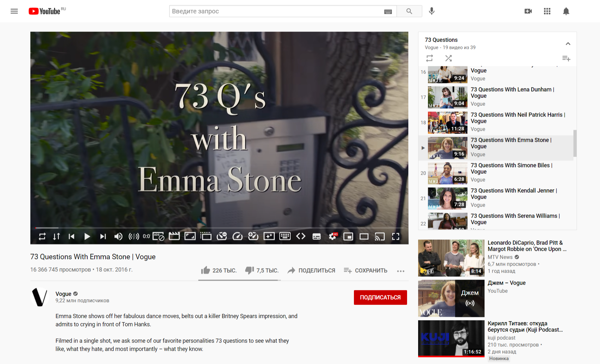Image resolution: width=600 pixels, height=364 pixels.
Task: Toggle theater mode in the player
Action: pos(364,237)
